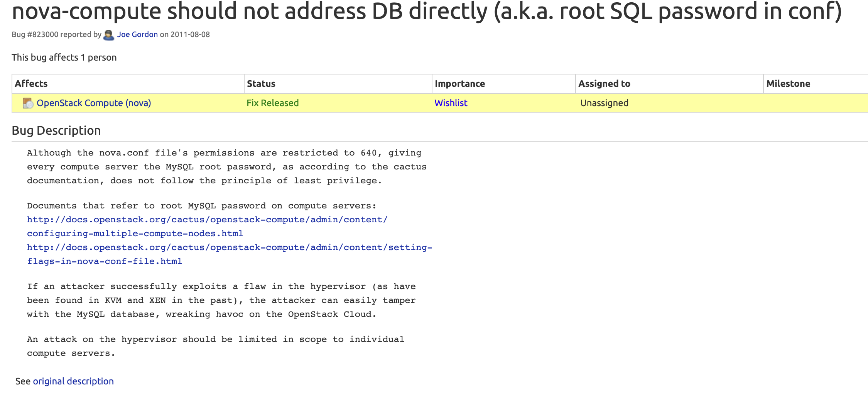This screenshot has height=396, width=868.
Task: Click the Bug Description heading
Action: [56, 130]
